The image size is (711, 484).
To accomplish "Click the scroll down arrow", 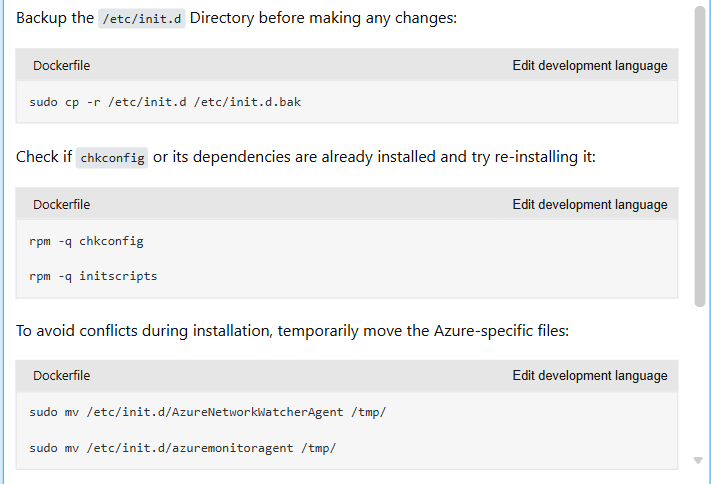I will pos(698,460).
